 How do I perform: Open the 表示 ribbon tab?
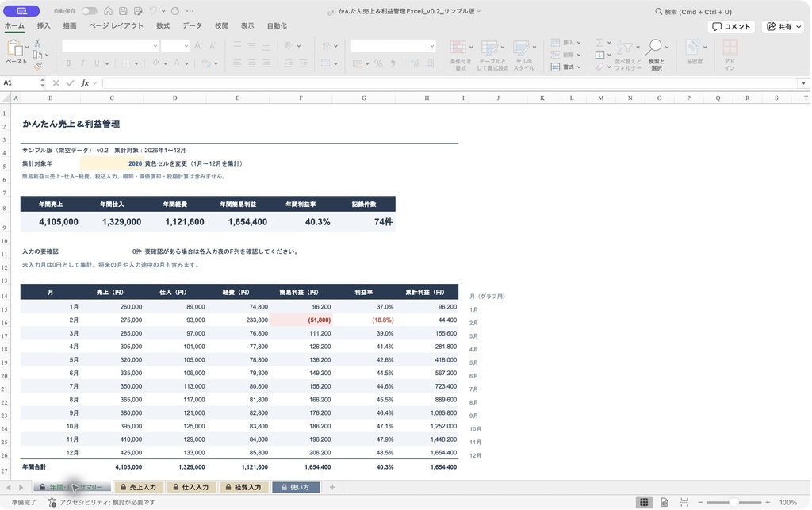coord(247,26)
